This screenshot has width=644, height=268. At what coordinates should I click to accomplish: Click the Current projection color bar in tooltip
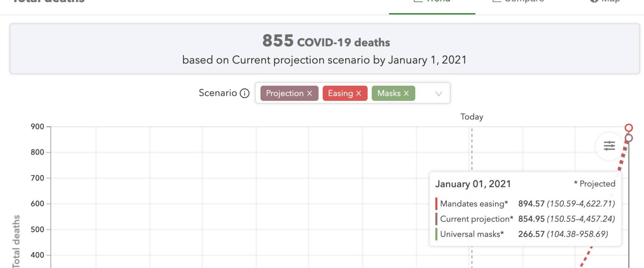[436, 219]
